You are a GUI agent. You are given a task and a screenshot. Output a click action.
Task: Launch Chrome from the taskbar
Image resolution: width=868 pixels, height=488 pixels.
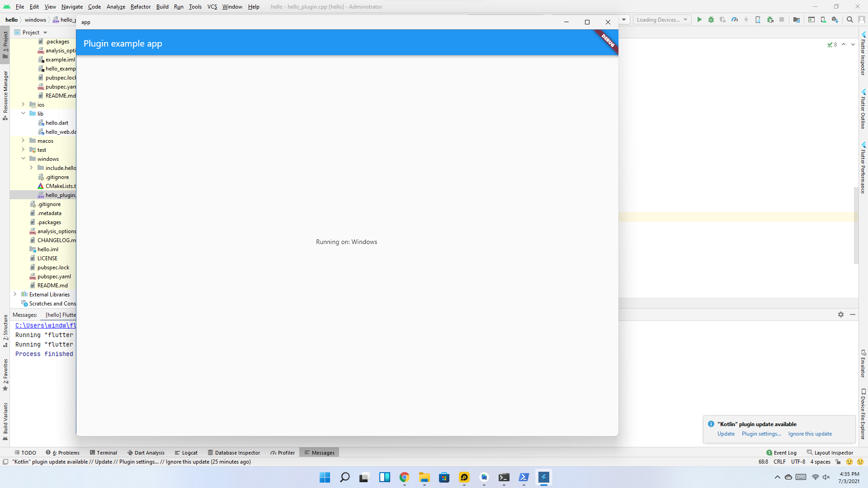(404, 478)
